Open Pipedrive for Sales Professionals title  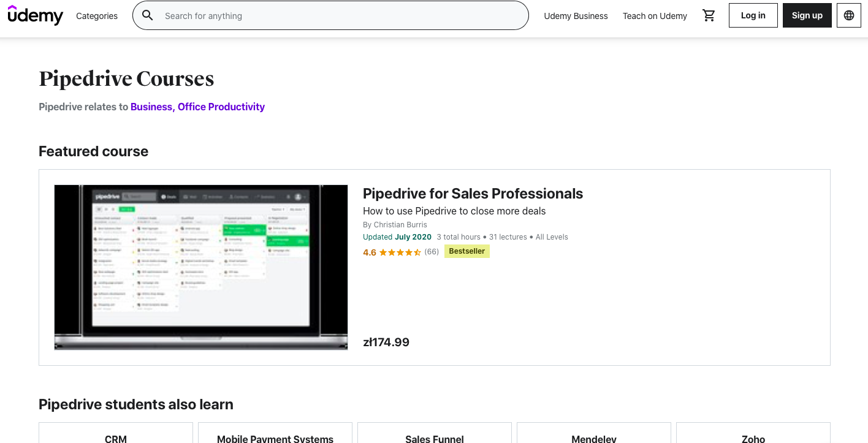pyautogui.click(x=473, y=194)
